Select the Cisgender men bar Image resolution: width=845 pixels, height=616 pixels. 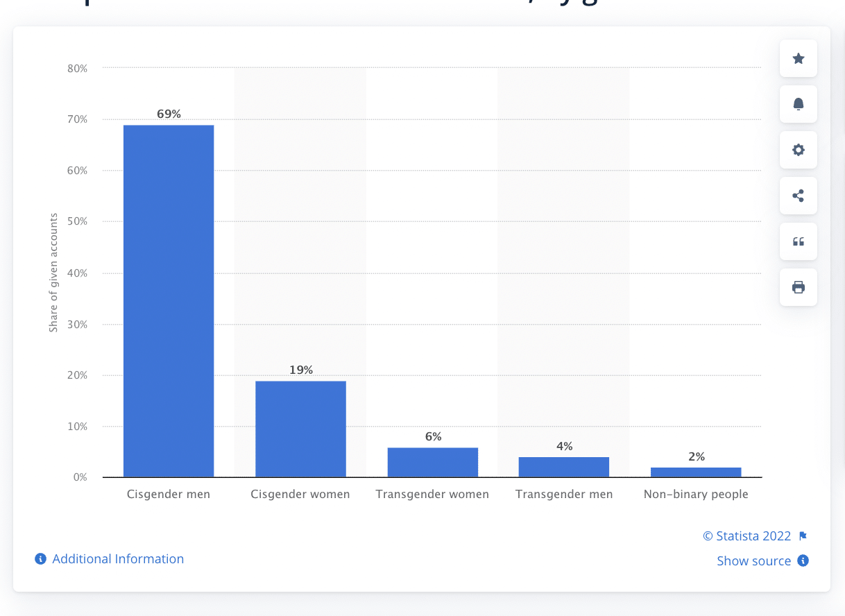click(169, 301)
